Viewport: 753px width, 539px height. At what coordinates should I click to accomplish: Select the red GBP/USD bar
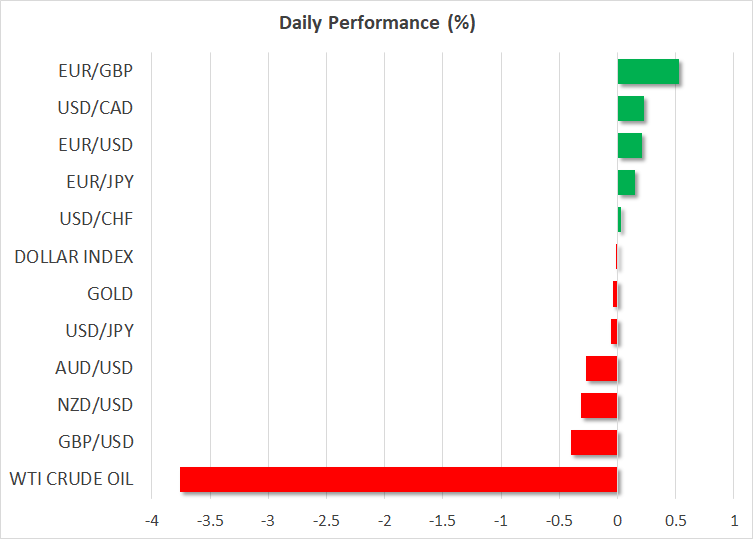pyautogui.click(x=594, y=442)
